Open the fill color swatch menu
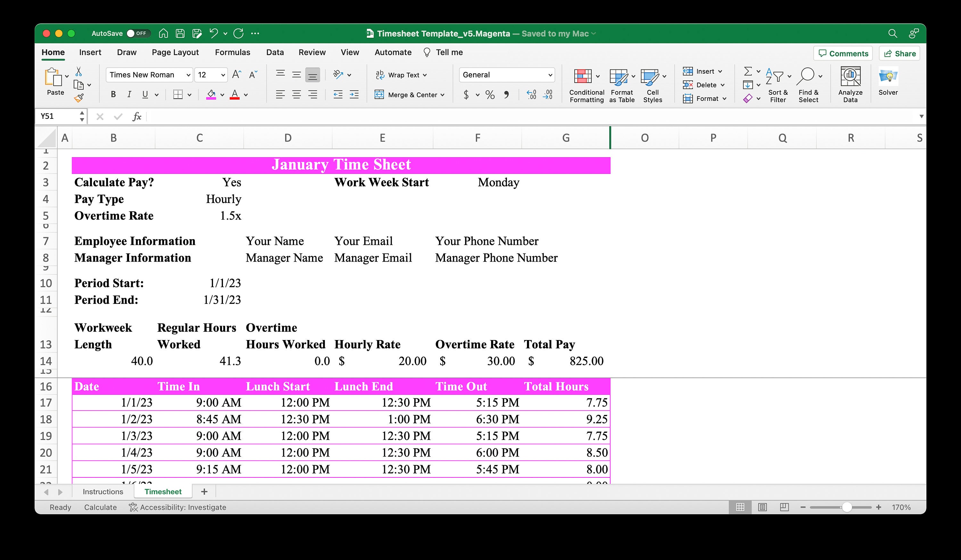Image resolution: width=961 pixels, height=560 pixels. tap(222, 94)
